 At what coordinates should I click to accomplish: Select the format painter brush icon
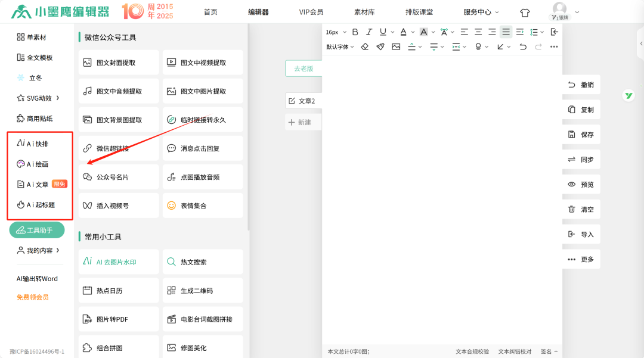[380, 46]
